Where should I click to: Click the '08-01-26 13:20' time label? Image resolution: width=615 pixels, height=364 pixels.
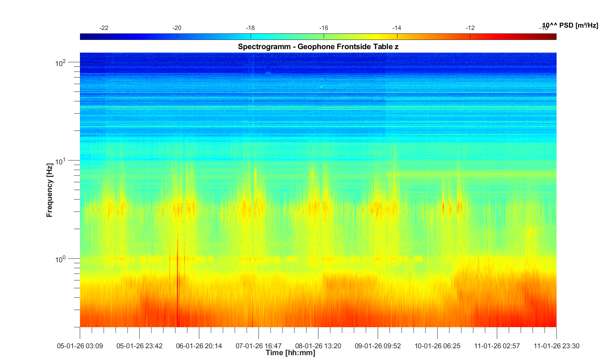pos(318,346)
